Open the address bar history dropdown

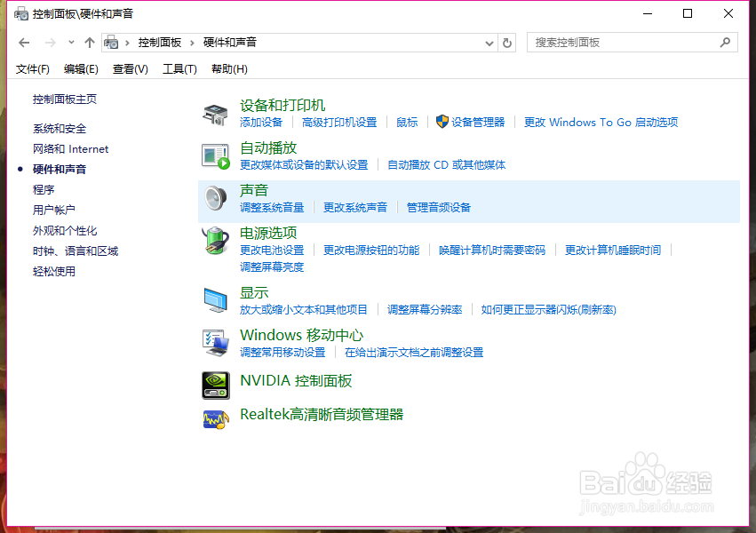pos(489,42)
